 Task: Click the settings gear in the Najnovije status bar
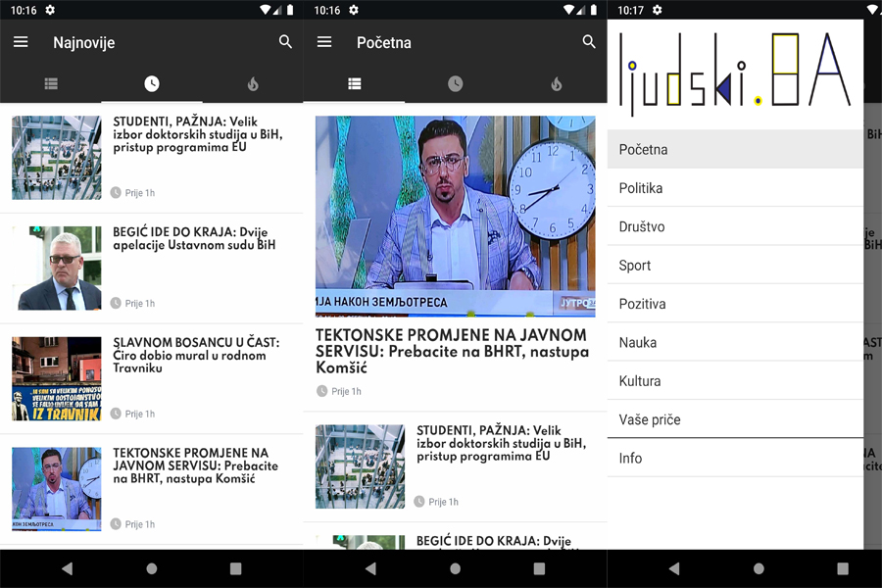(50, 10)
